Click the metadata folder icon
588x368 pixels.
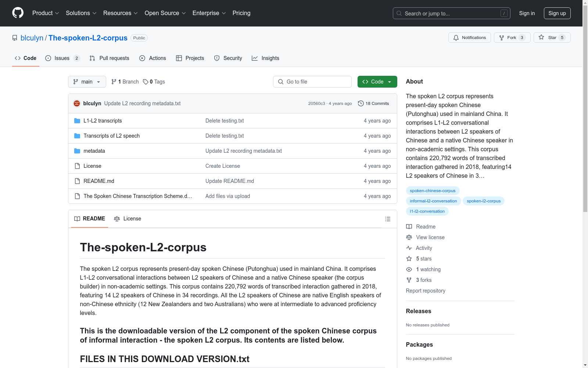click(77, 151)
